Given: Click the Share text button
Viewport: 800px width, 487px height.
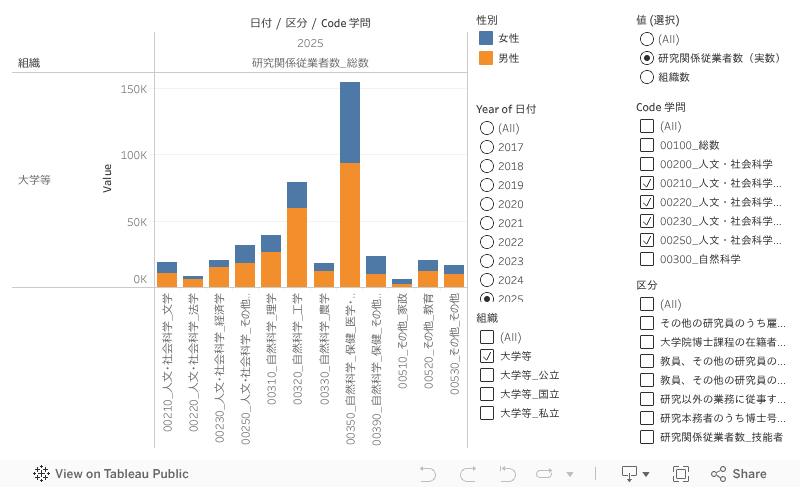Looking at the screenshot, I should (750, 474).
